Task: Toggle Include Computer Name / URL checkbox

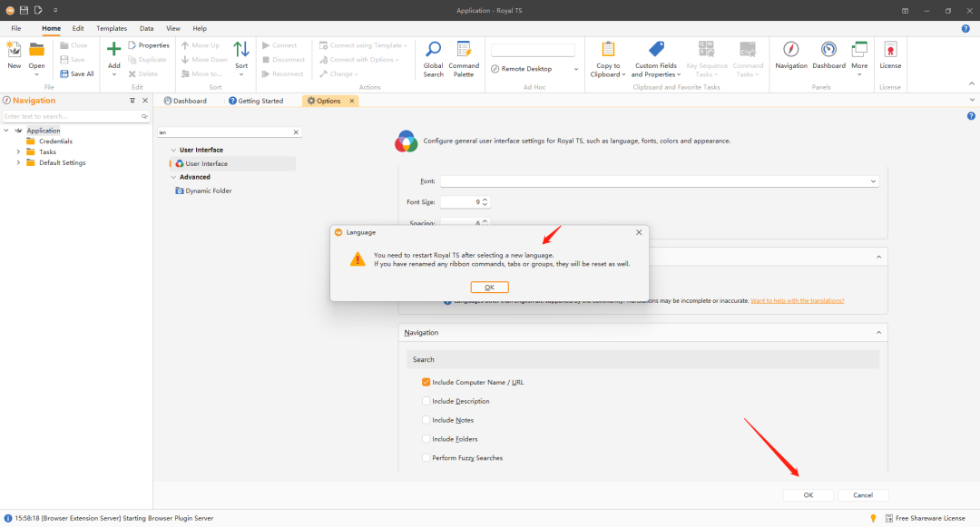Action: [426, 382]
